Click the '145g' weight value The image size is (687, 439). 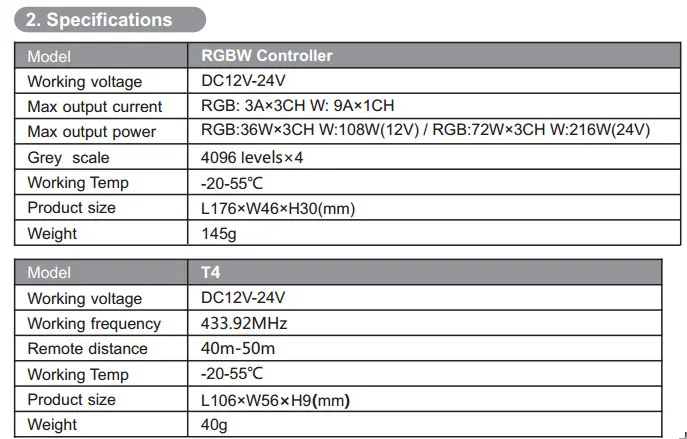218,233
